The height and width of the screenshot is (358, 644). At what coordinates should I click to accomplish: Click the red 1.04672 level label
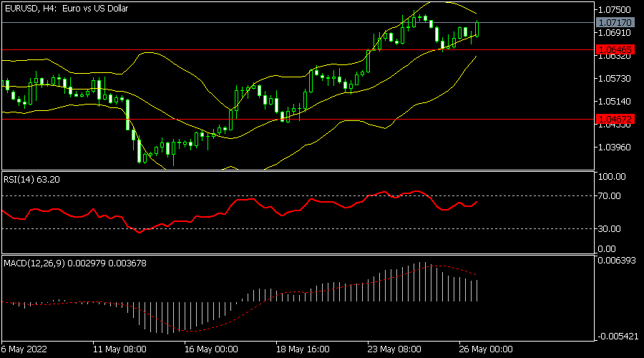click(615, 119)
